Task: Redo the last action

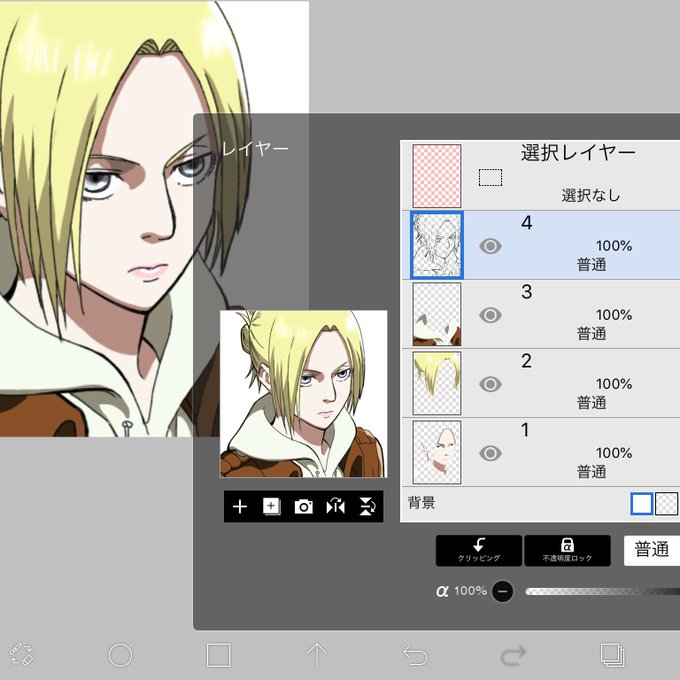Action: (513, 655)
